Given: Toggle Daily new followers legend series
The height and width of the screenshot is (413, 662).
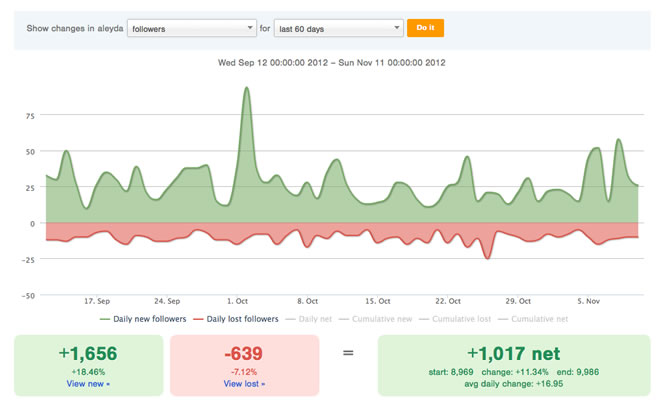Looking at the screenshot, I should click(x=143, y=319).
